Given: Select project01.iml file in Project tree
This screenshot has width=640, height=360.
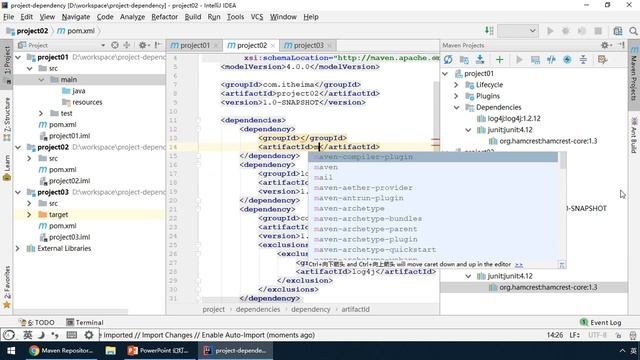Looking at the screenshot, I should pos(69,136).
